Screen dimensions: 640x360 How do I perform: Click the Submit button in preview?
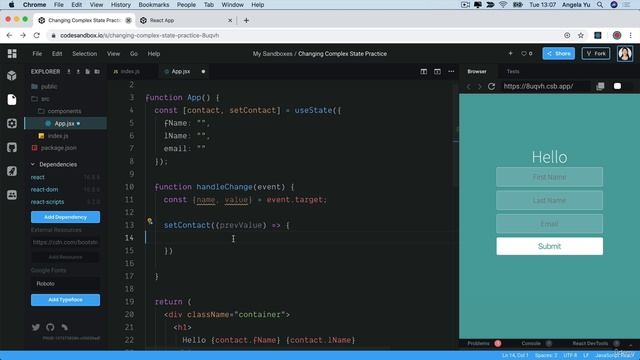point(549,246)
